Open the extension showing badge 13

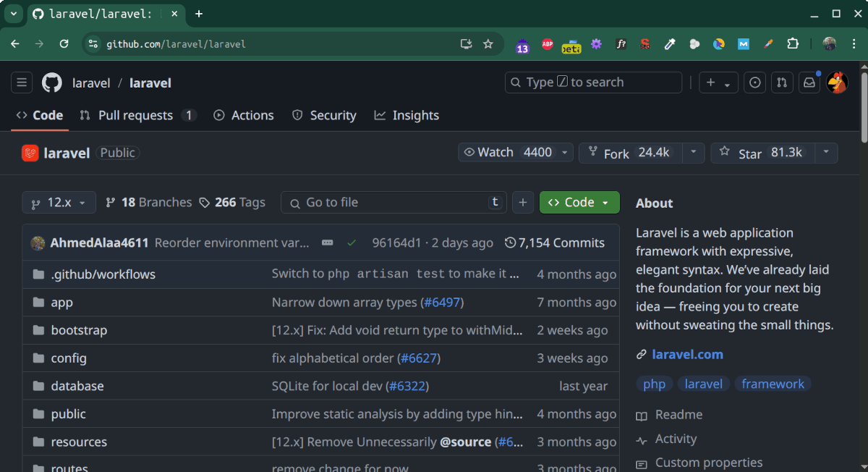pos(522,46)
